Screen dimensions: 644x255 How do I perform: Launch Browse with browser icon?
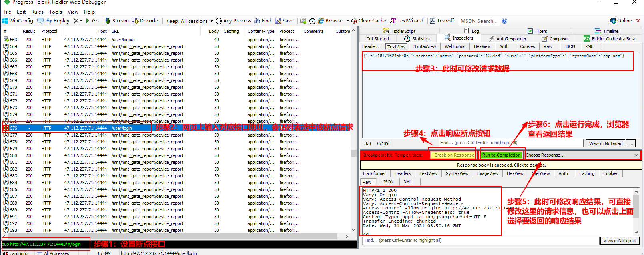point(330,21)
